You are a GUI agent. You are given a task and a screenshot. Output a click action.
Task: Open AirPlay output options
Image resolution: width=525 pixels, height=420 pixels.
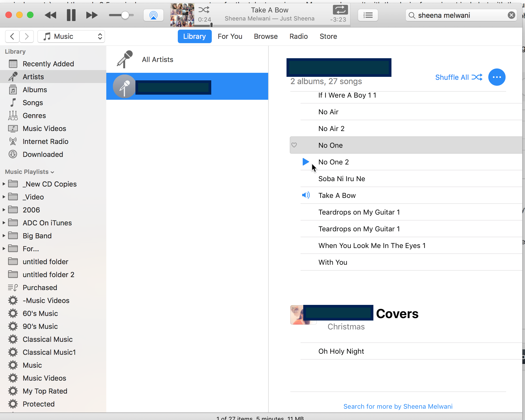tap(153, 15)
